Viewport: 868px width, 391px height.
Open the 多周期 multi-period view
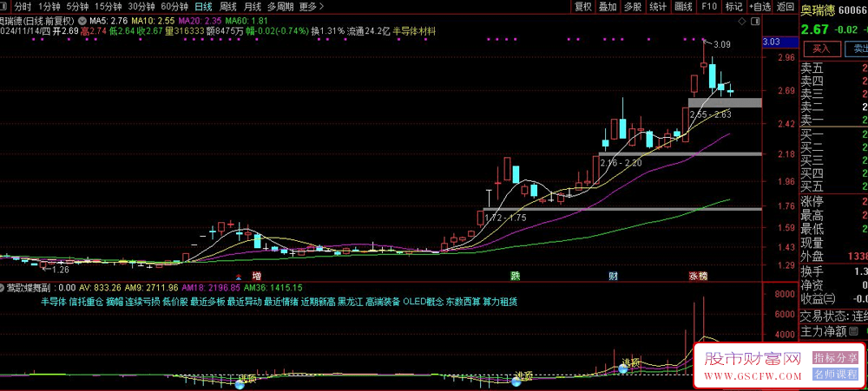pos(280,7)
